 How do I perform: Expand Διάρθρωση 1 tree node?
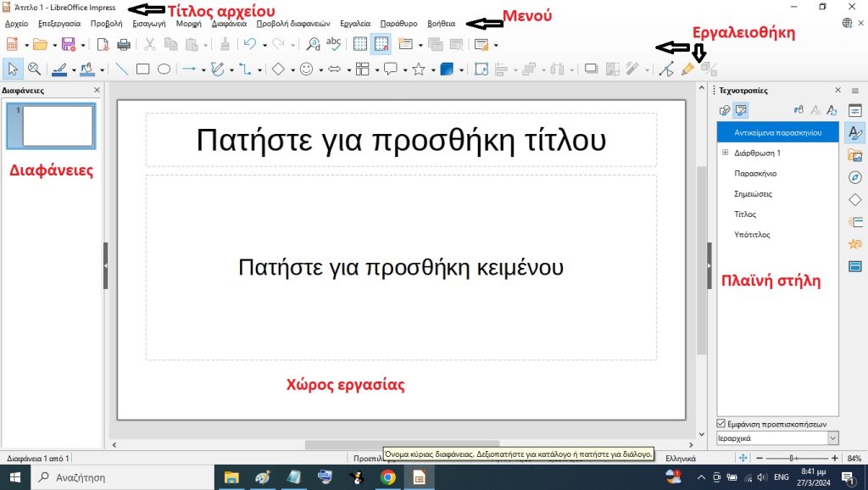point(726,153)
